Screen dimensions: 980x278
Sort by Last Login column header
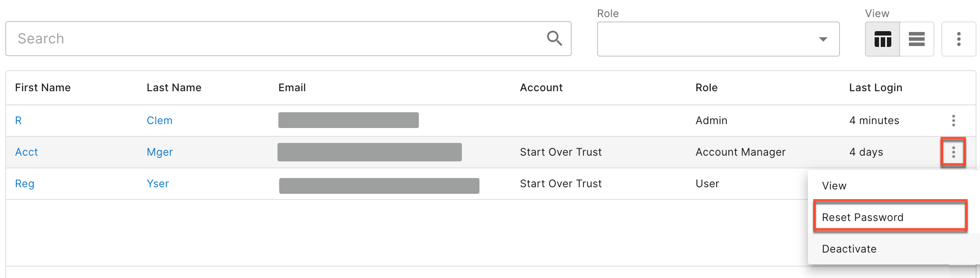point(876,88)
